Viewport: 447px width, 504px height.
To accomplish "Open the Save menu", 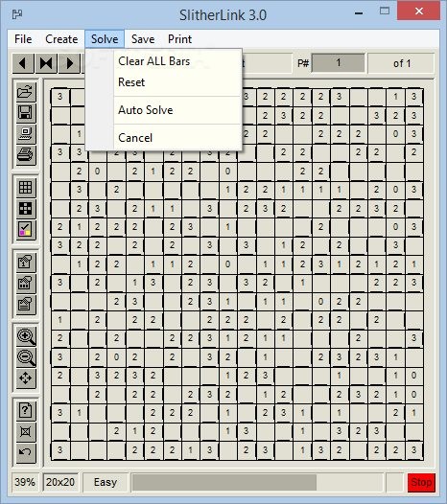I will tap(143, 39).
